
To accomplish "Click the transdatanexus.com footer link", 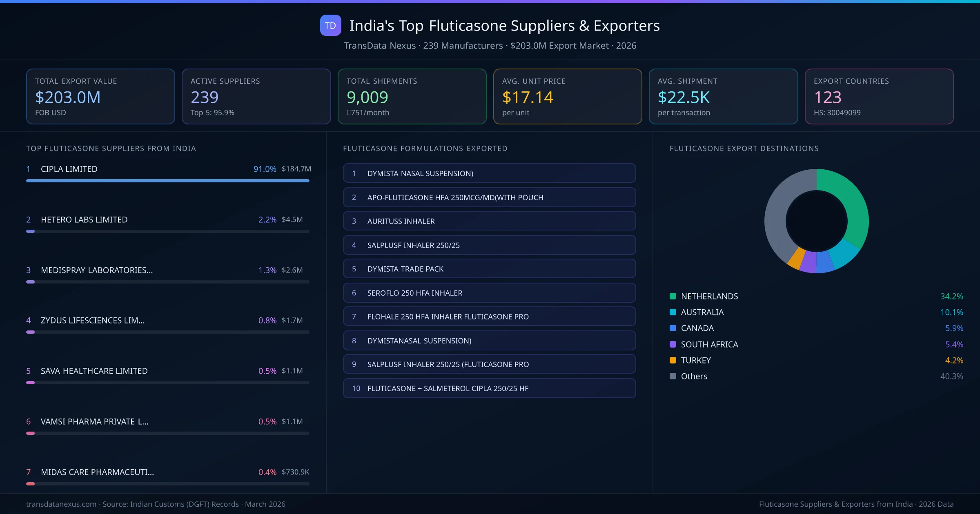I will coord(60,504).
